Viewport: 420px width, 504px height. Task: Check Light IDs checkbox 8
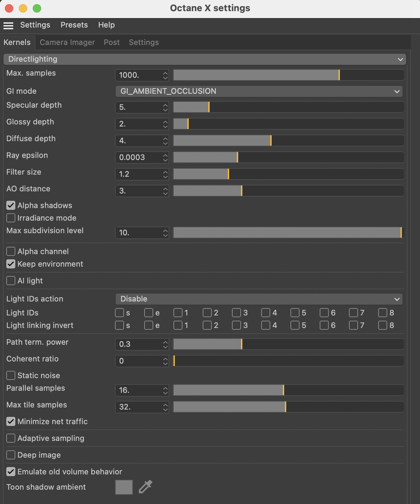click(x=383, y=313)
